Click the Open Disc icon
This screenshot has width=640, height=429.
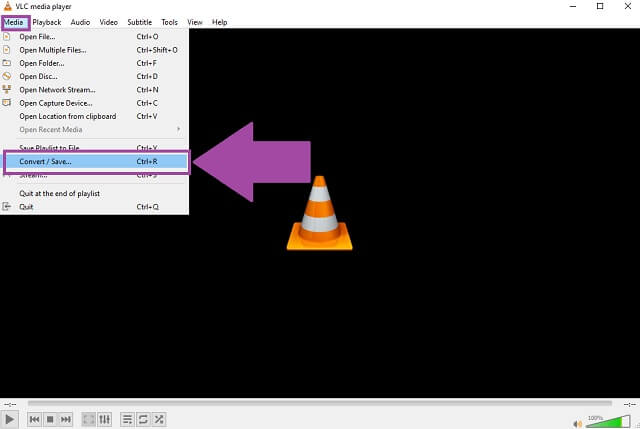(x=7, y=76)
